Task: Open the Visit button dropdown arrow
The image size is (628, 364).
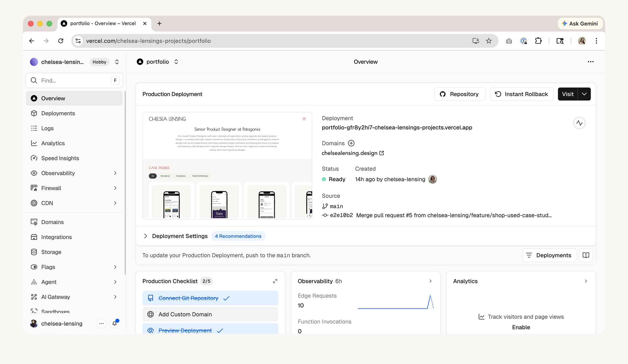Action: pos(584,94)
